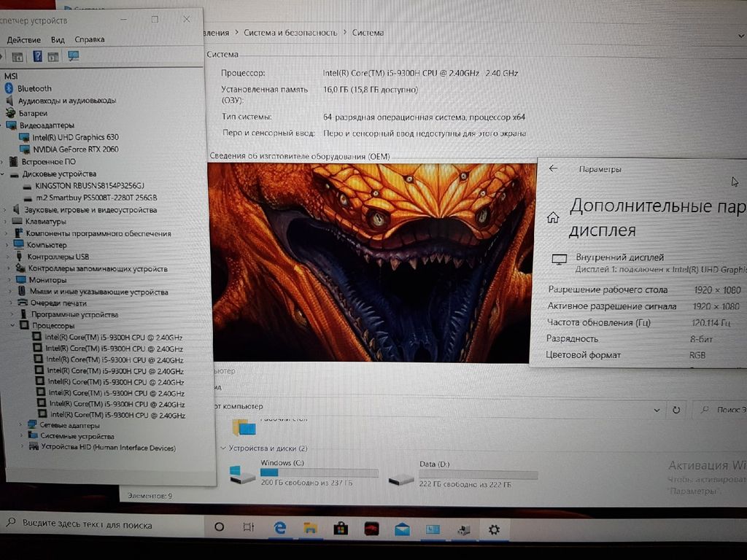
Task: Select the NVIDIA GeForce RTX 2060 adapter icon
Action: tap(25, 149)
